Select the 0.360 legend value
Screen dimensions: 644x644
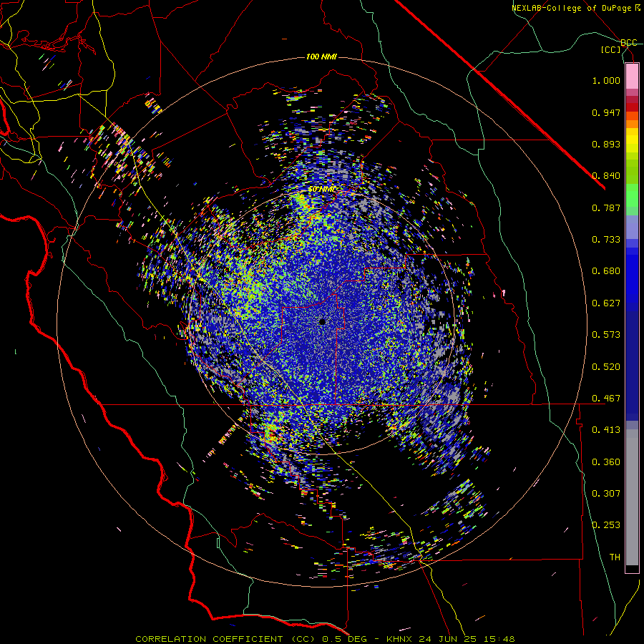606,462
